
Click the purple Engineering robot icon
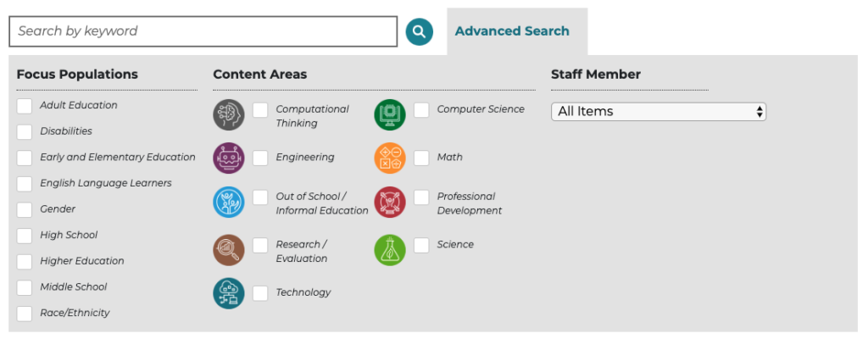(229, 158)
